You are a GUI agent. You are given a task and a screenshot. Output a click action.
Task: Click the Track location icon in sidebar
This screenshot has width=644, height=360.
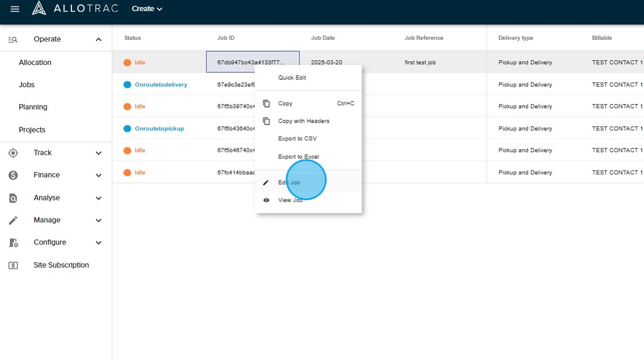point(13,153)
